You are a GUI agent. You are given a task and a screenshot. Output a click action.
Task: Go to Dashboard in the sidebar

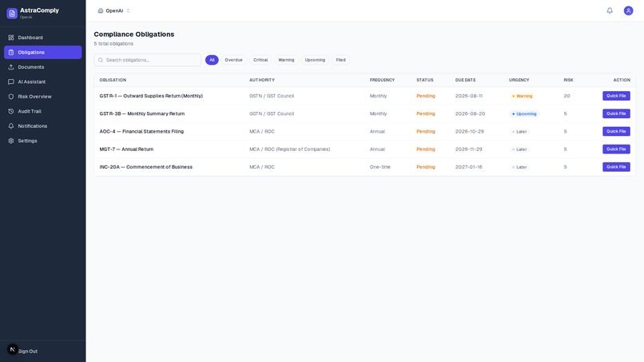(x=42, y=38)
